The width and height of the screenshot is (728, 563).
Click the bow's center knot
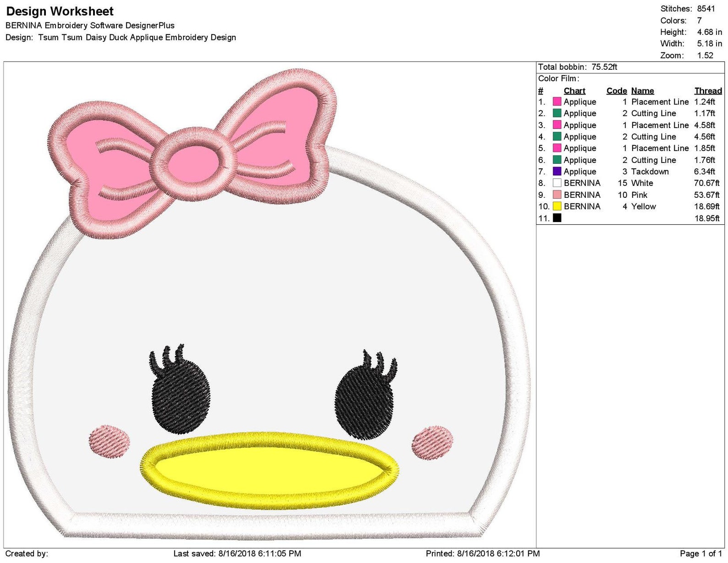click(x=193, y=164)
